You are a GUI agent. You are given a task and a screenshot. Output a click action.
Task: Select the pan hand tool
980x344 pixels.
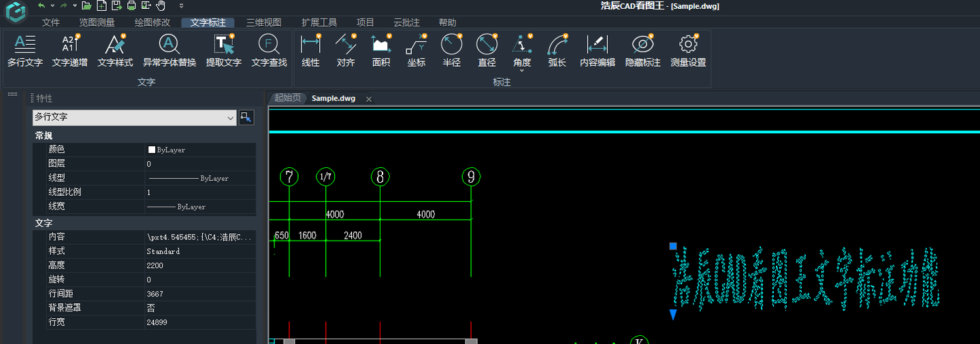pos(161,5)
